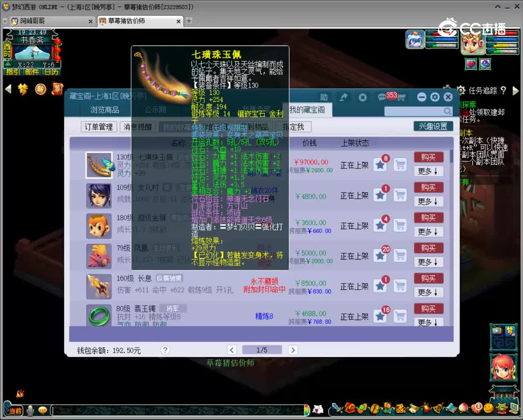
Task: Focus the 藏宝阁 search input field
Action: pos(418,111)
